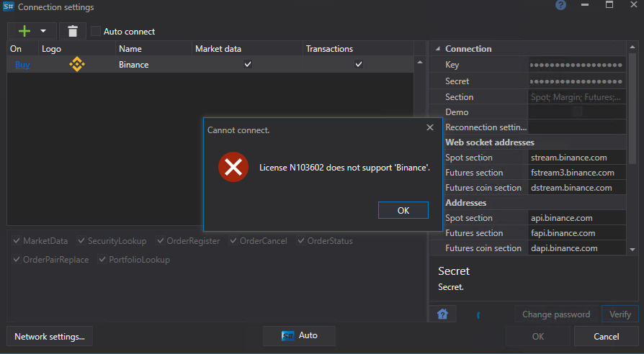Viewport: 644px width, 354px height.
Task: Click the On column header
Action: [x=22, y=49]
